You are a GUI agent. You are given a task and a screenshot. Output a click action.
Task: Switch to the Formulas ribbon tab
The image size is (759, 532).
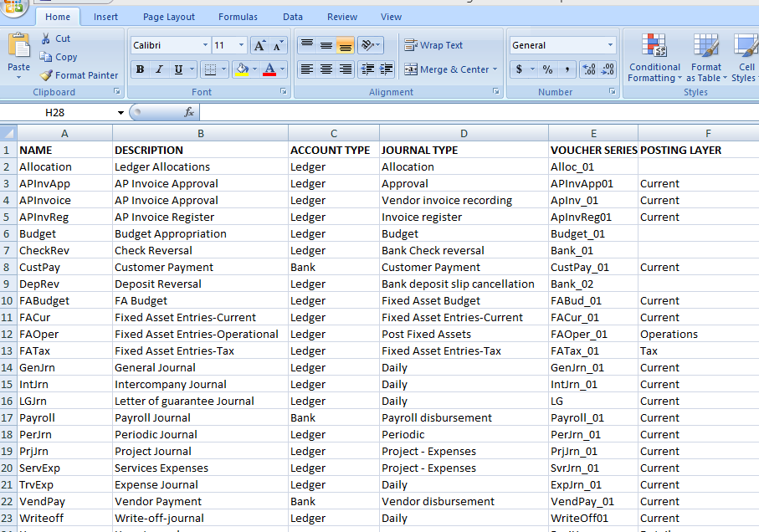238,16
